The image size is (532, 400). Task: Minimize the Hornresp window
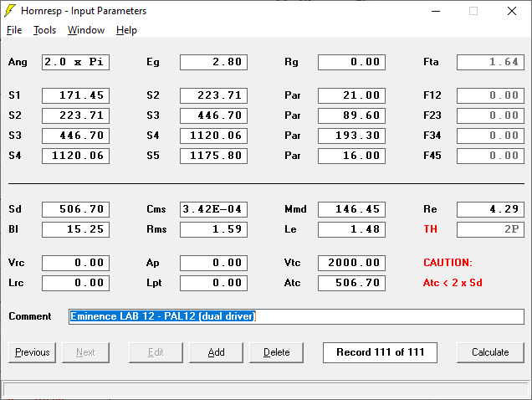click(x=436, y=11)
